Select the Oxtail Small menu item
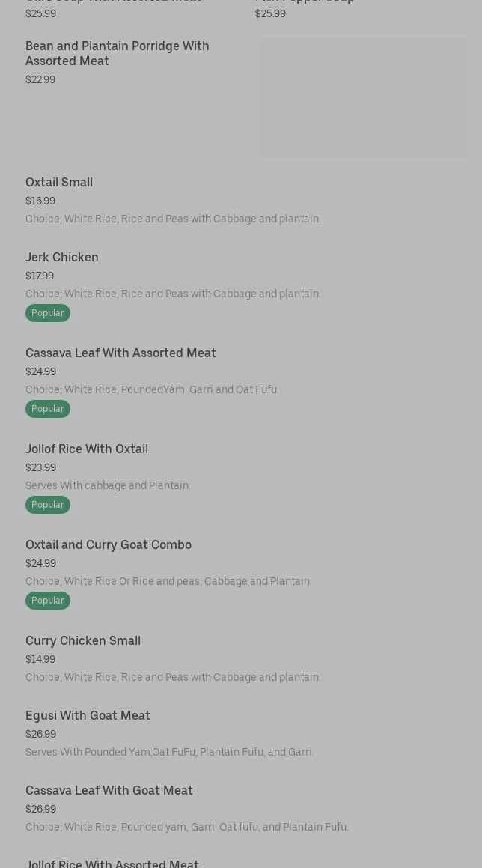The height and width of the screenshot is (868, 482). click(x=59, y=182)
